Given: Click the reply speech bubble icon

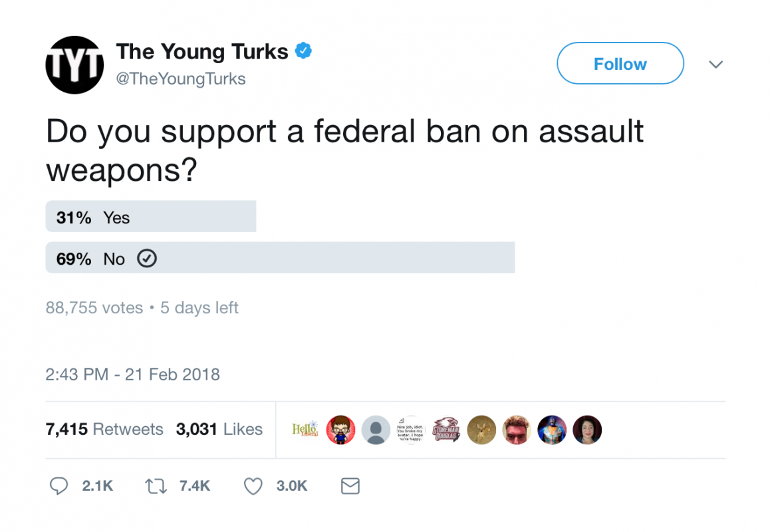Looking at the screenshot, I should tap(59, 486).
